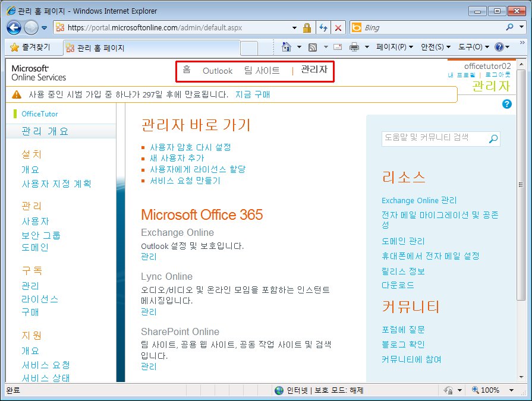
Task: Open 포럼에 질문 community link
Action: 403,330
